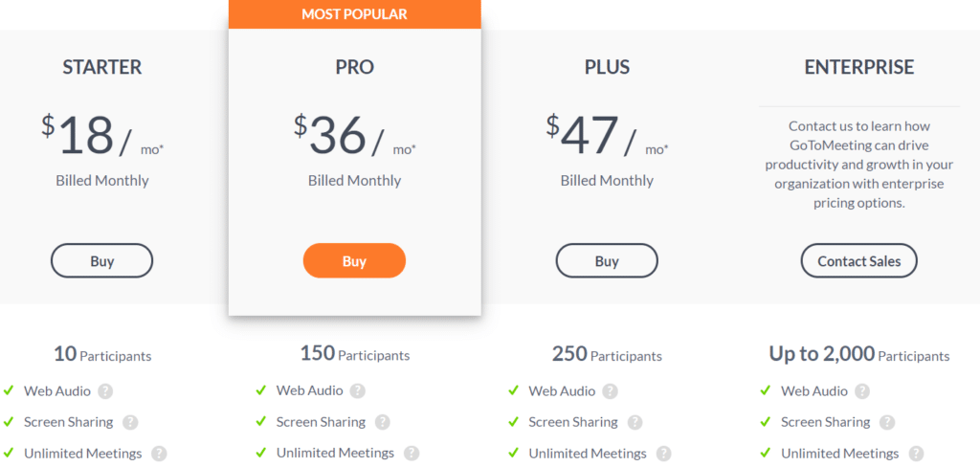The height and width of the screenshot is (467, 980).
Task: Open help icon beside Enterprise Unlimited Meetings
Action: (x=916, y=454)
